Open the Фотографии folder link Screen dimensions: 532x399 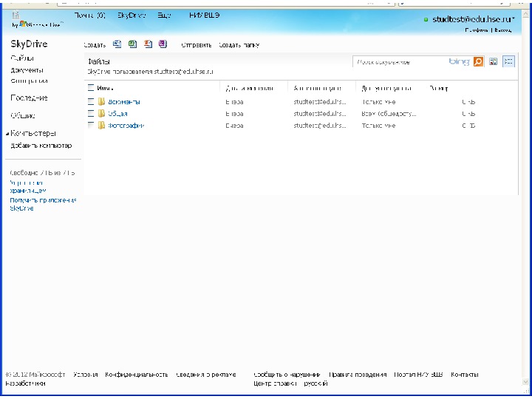(x=126, y=126)
